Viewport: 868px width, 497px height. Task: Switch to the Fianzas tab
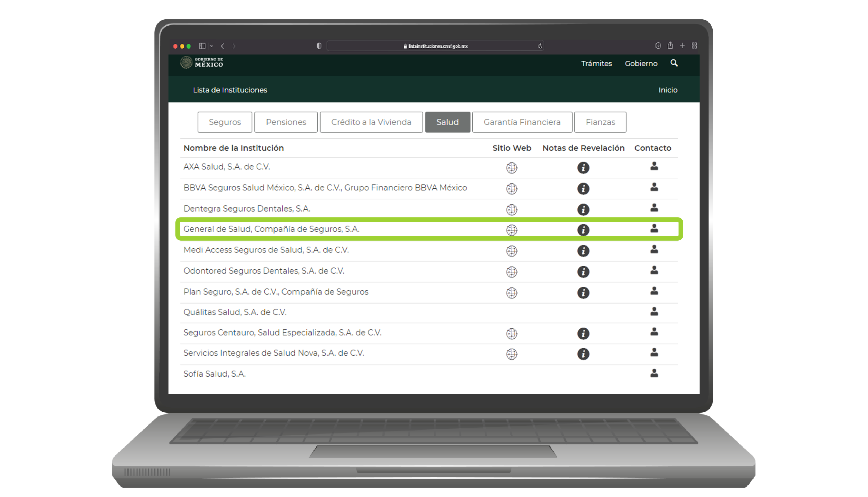(x=600, y=122)
